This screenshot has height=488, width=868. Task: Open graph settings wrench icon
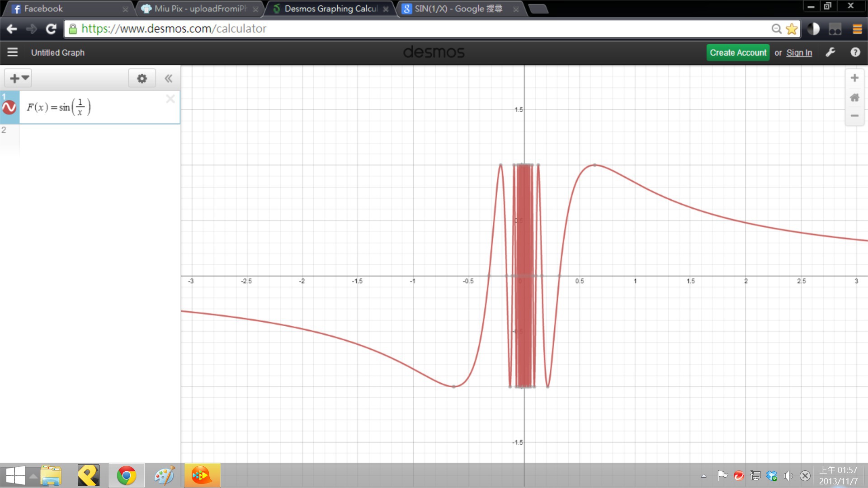tap(830, 52)
